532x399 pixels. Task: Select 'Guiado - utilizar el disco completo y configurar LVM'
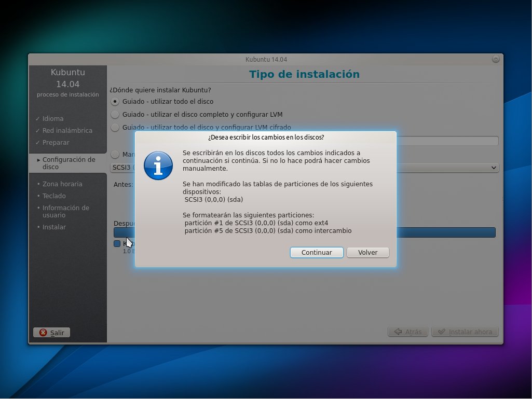tap(115, 114)
